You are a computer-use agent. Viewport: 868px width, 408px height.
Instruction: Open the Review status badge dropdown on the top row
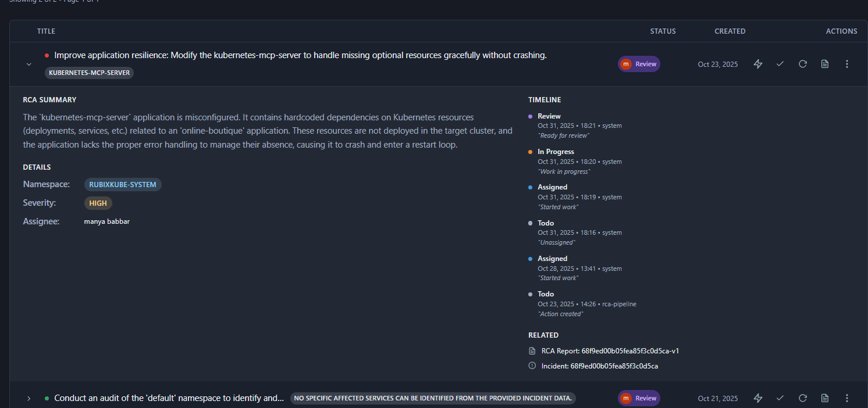point(639,64)
